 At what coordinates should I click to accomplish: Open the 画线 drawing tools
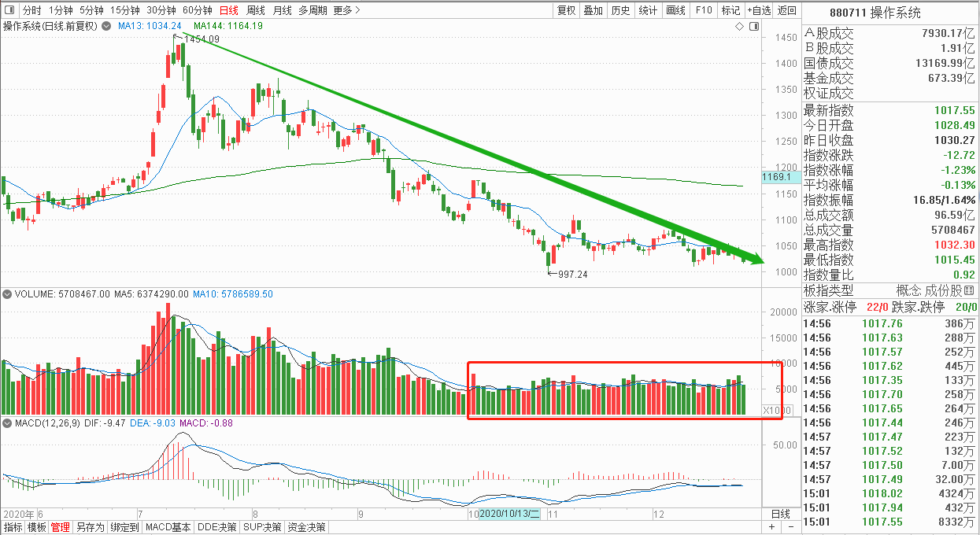(675, 10)
